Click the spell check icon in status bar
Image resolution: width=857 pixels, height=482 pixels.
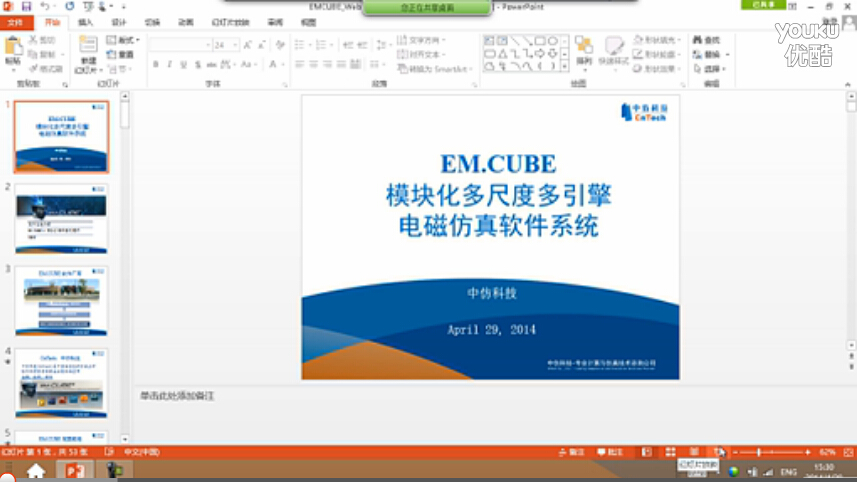pyautogui.click(x=109, y=452)
